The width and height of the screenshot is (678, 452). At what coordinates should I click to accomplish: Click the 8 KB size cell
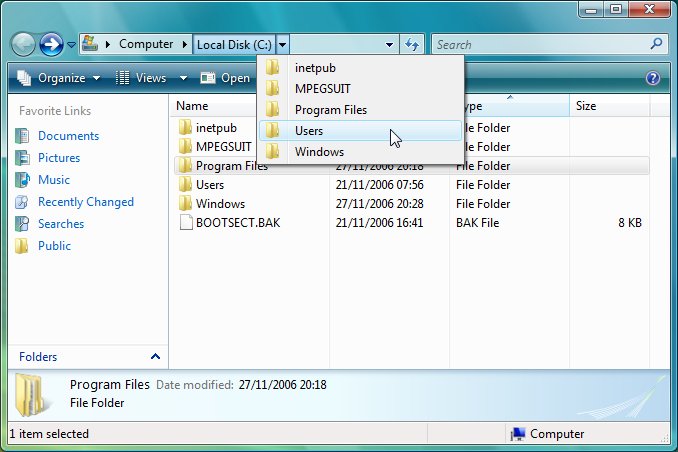(x=630, y=223)
